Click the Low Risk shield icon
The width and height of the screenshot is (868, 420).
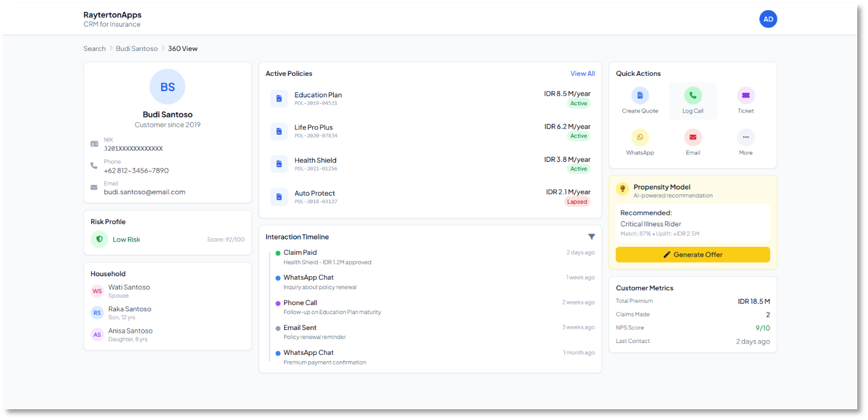coord(99,239)
